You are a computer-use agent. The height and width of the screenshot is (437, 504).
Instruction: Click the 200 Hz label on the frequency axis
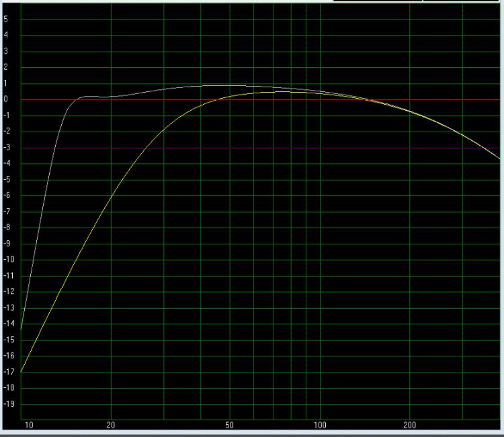point(409,425)
